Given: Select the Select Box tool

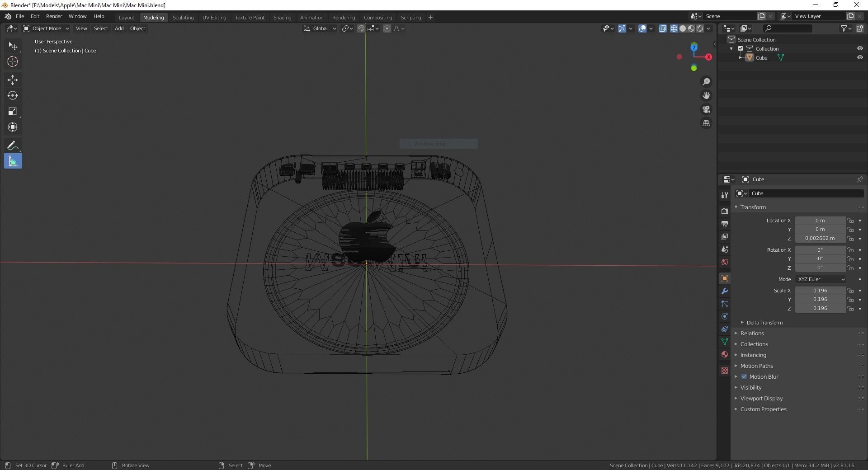Looking at the screenshot, I should pyautogui.click(x=13, y=46).
